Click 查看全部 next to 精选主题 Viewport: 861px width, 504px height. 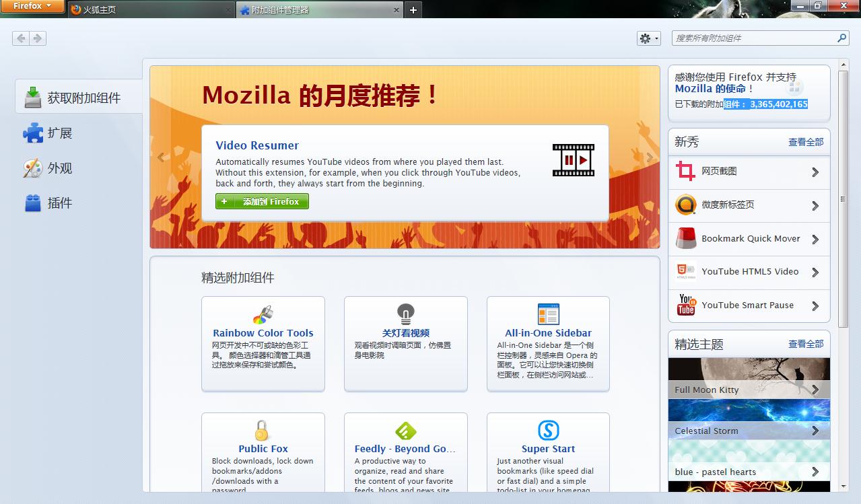tap(806, 344)
